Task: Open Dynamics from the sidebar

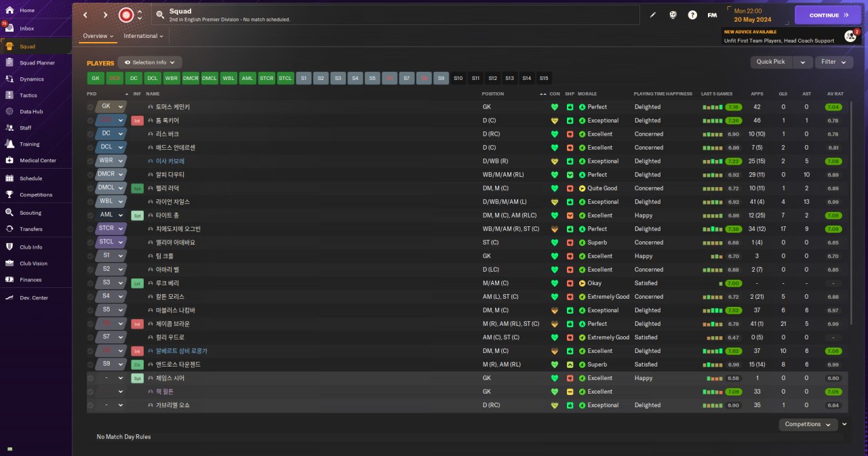Action: 31,79
